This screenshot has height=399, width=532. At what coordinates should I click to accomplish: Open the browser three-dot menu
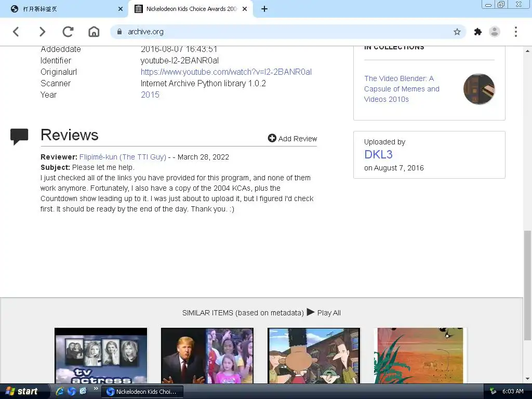(x=516, y=32)
